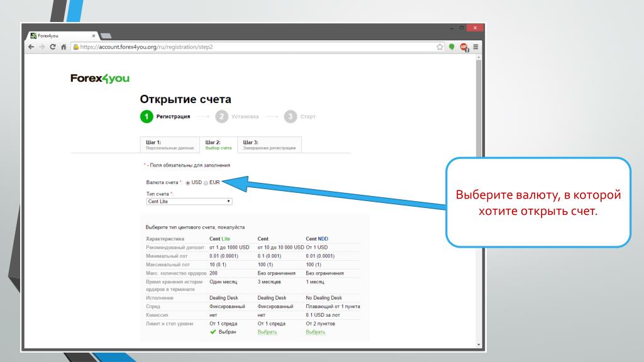Open the Шаг 2 account selection tab

point(218,145)
